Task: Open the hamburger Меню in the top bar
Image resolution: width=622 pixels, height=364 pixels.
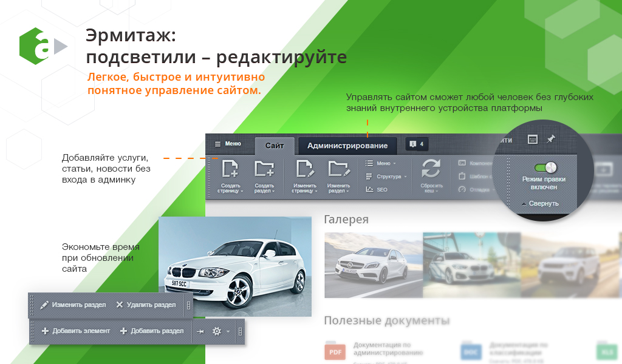Action: tap(228, 144)
